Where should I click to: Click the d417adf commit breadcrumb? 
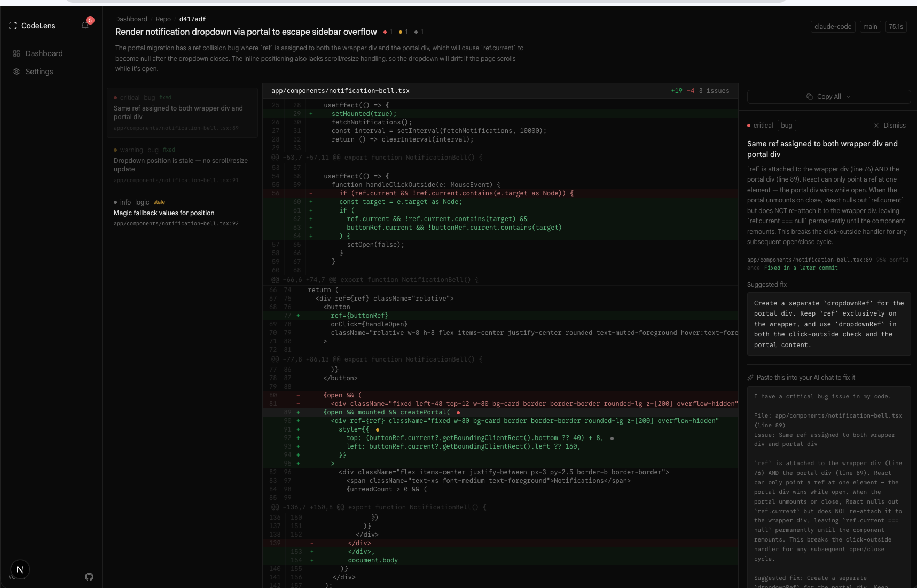[x=192, y=19]
